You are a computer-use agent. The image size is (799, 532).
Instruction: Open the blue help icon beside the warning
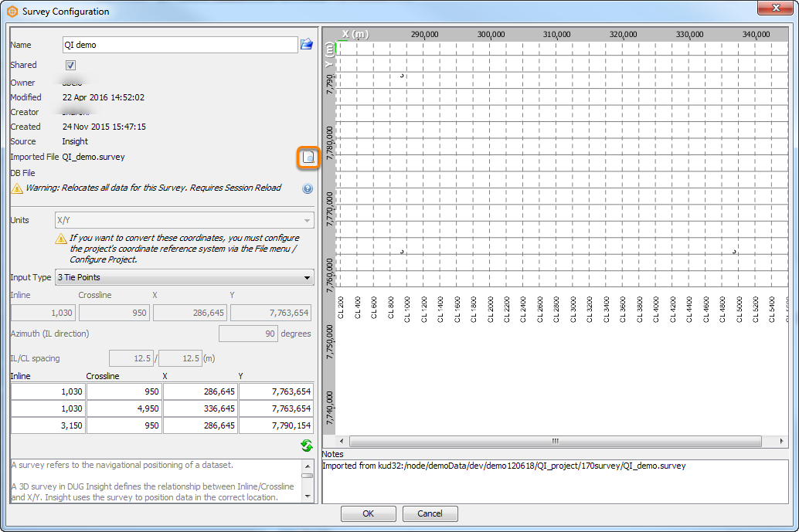308,189
